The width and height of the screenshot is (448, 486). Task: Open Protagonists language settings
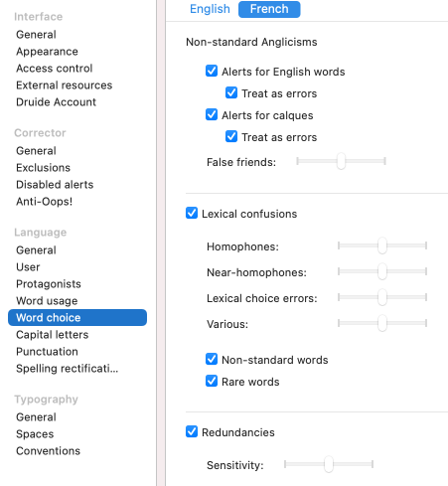(x=49, y=284)
